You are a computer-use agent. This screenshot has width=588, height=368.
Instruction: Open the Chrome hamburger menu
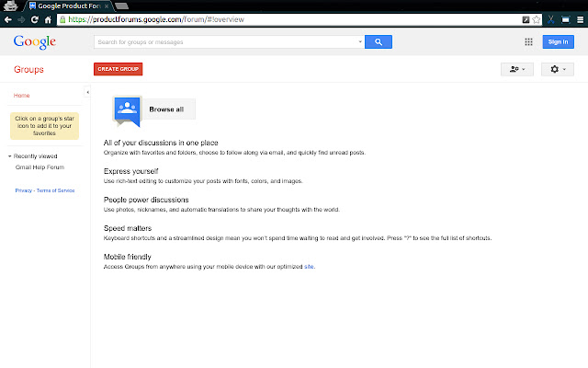click(x=580, y=19)
